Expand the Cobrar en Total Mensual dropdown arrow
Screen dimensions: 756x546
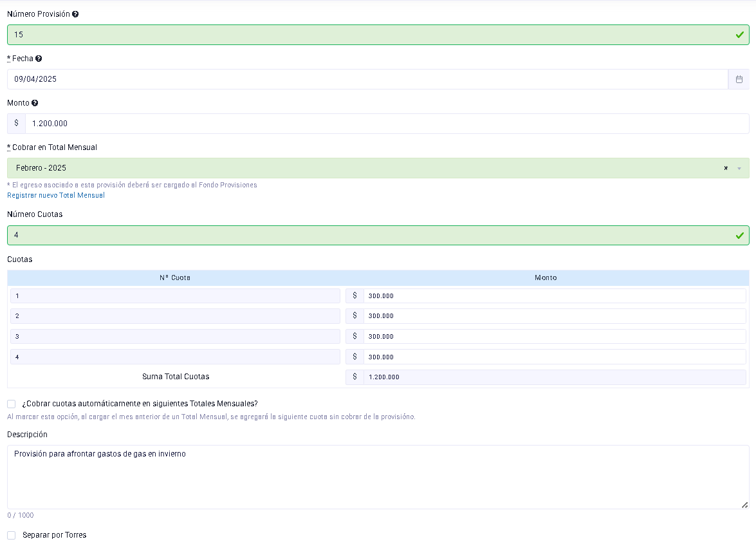[x=739, y=169]
